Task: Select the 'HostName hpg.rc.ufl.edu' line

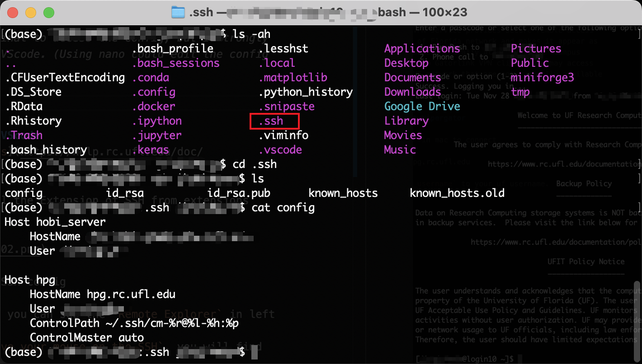Action: click(103, 294)
